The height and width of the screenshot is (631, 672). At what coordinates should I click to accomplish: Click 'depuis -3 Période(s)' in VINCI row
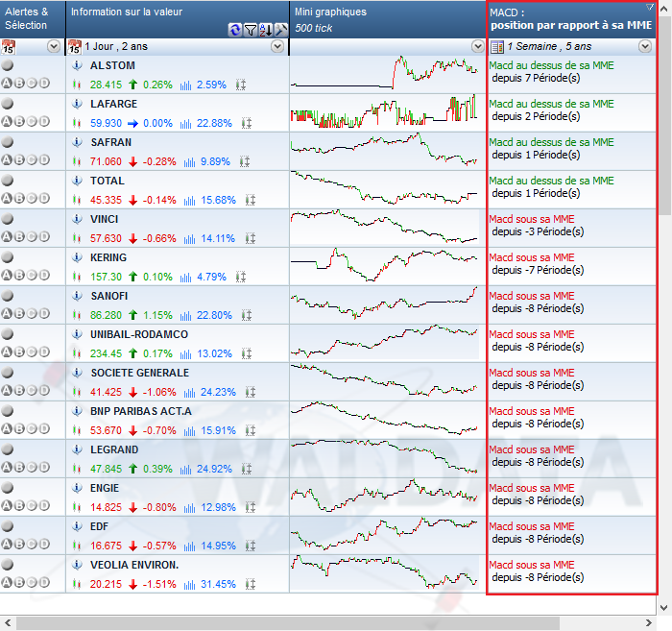pyautogui.click(x=538, y=231)
